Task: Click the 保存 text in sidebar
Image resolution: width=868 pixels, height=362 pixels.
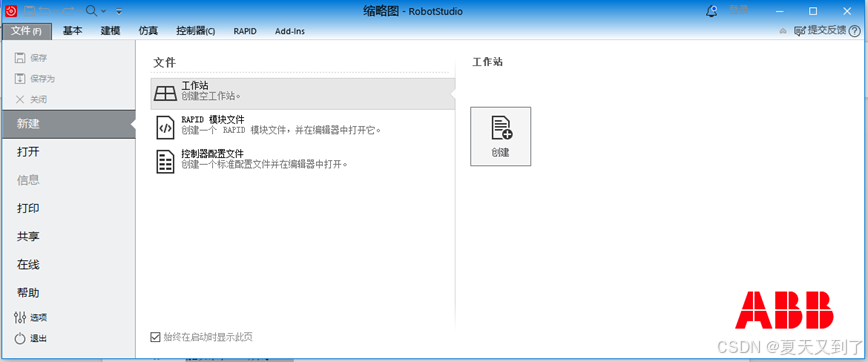Action: click(39, 58)
